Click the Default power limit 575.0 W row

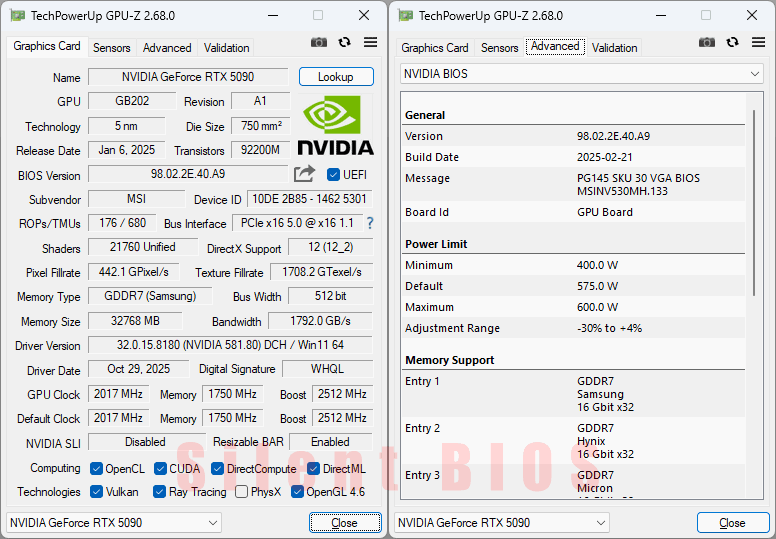coord(574,286)
